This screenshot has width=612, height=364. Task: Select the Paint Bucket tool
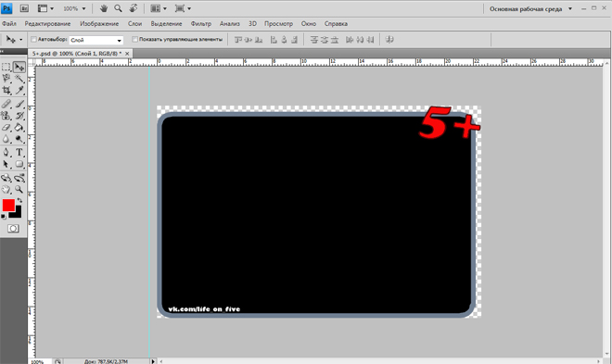coord(19,128)
